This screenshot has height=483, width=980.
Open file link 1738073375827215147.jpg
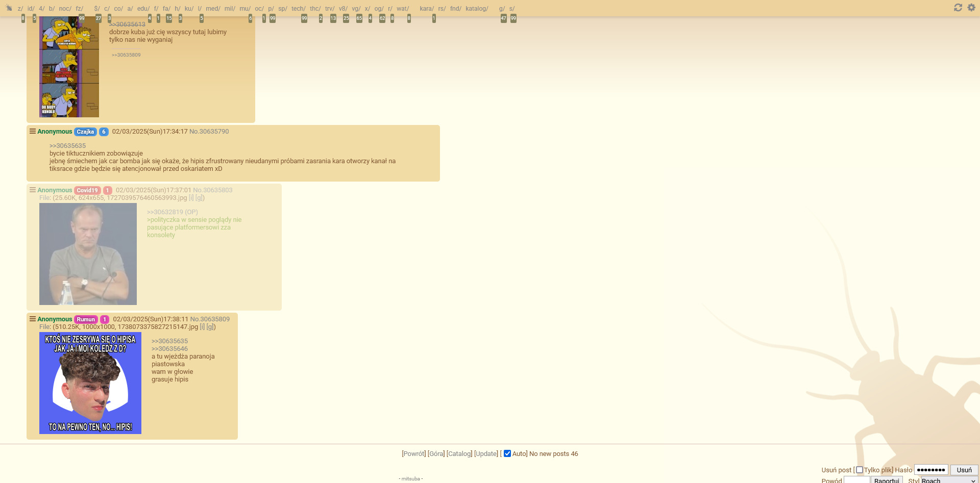(x=158, y=327)
